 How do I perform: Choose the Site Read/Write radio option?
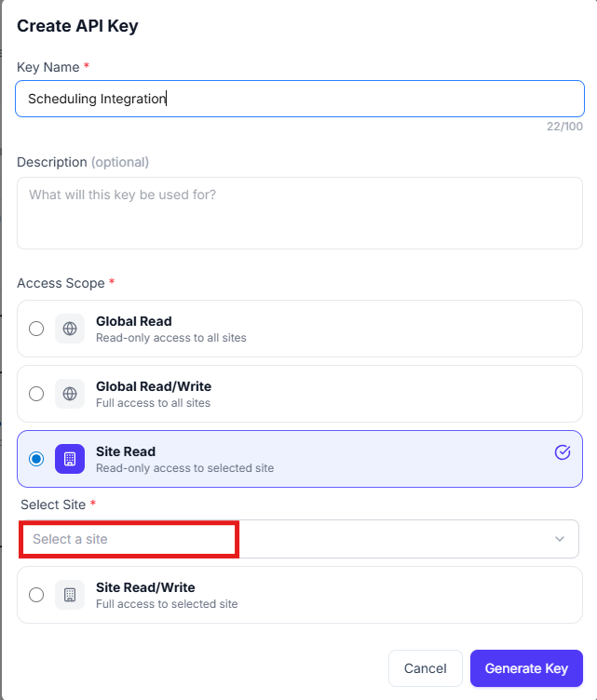pyautogui.click(x=36, y=595)
